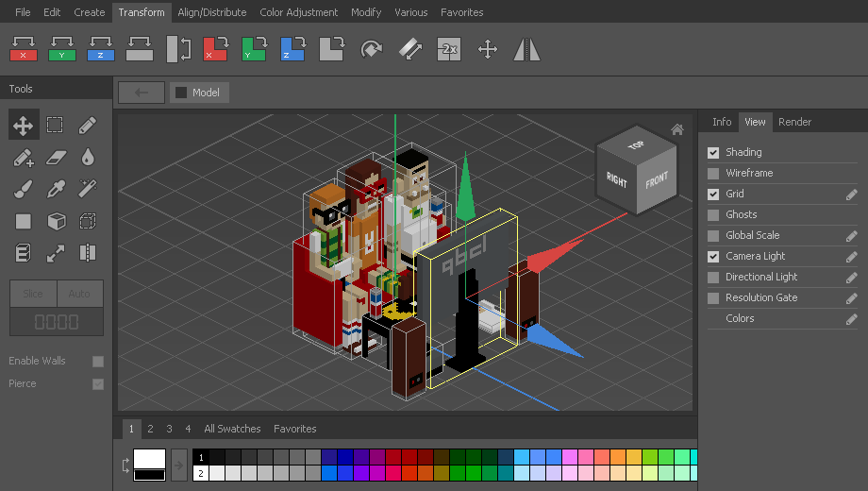Toggle the Camera Light checkbox
Viewport: 868px width, 491px height.
(713, 257)
